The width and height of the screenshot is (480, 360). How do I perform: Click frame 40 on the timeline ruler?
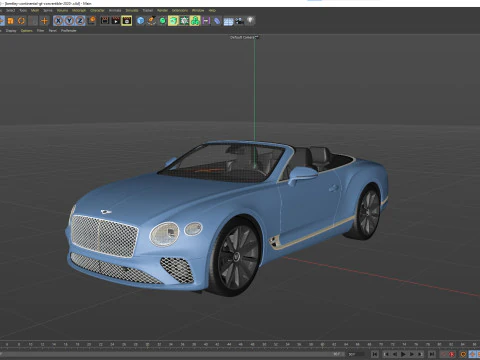(x=206, y=344)
